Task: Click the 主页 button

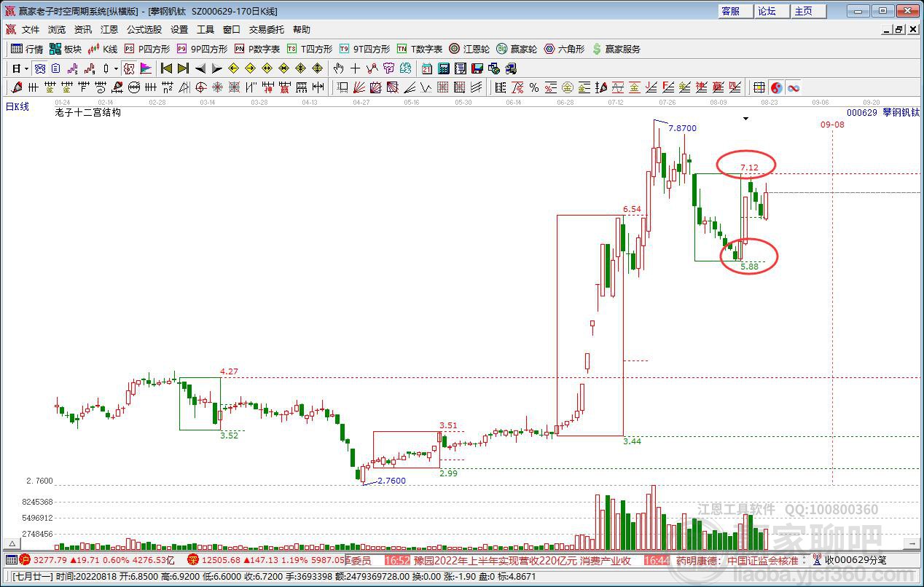Action: pyautogui.click(x=808, y=11)
